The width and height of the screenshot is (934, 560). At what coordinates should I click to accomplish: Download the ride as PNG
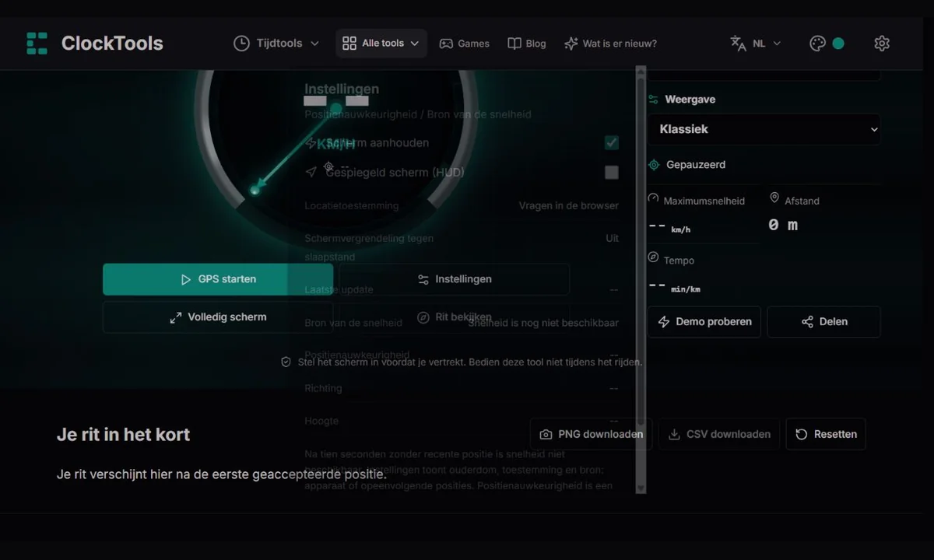tap(592, 434)
